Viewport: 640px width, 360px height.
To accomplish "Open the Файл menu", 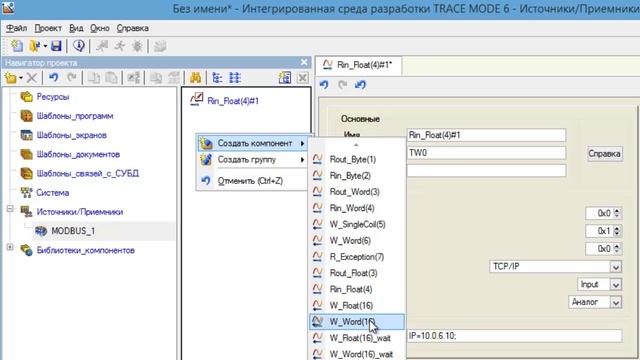I will pyautogui.click(x=16, y=28).
